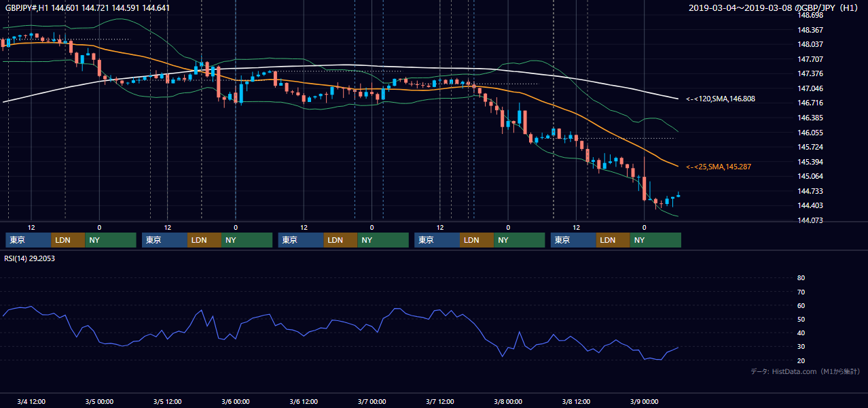Click price axis value 148.367
The height and width of the screenshot is (408, 868).
810,30
